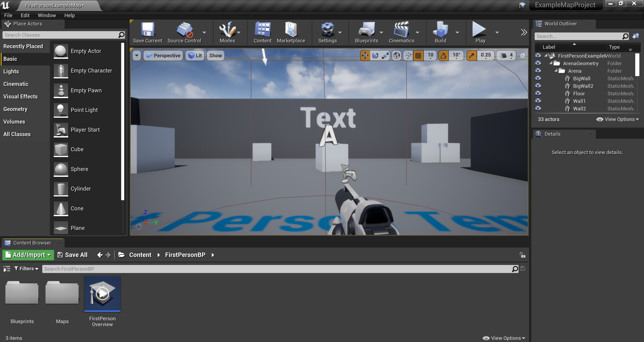Select the Lights category in Place Actors
The image size is (644, 342).
pos(11,71)
